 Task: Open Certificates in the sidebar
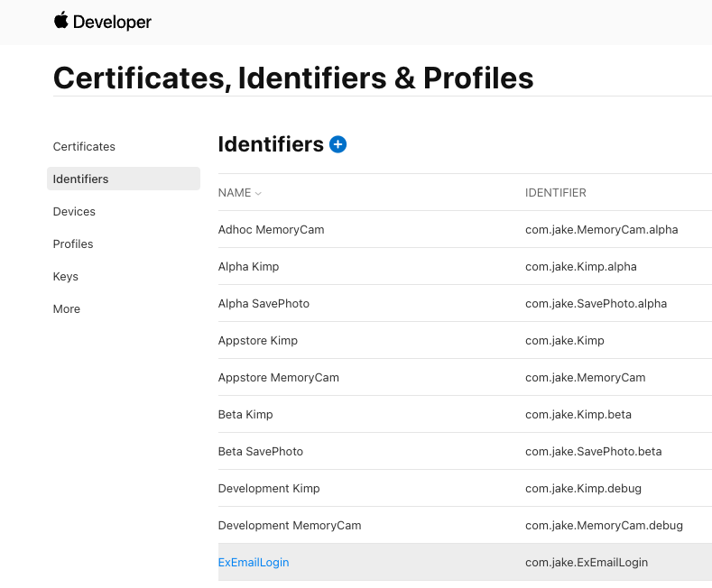click(84, 146)
